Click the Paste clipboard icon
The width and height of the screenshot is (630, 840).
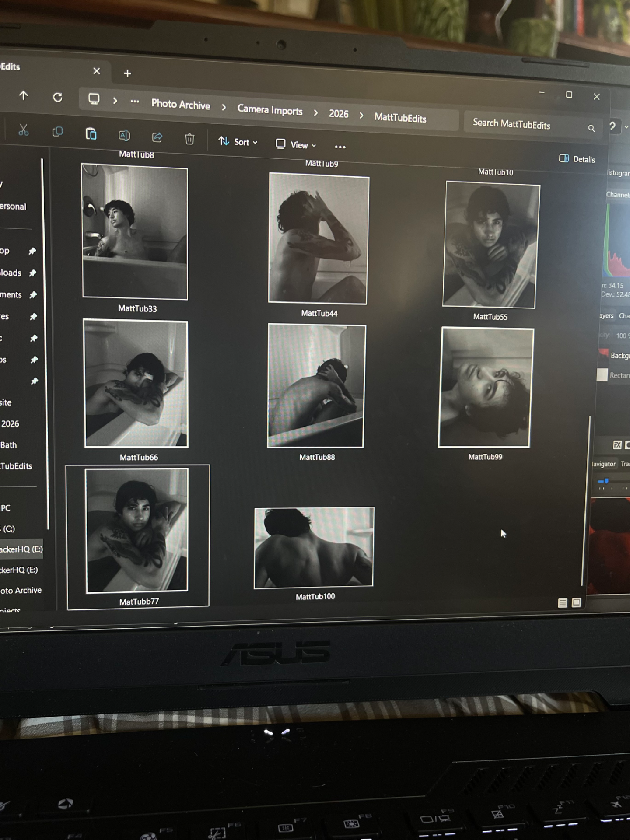[x=91, y=133]
